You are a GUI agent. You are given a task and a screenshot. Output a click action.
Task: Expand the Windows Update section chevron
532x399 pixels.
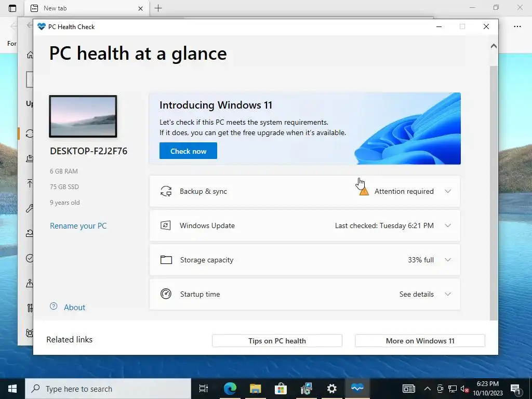[447, 225]
